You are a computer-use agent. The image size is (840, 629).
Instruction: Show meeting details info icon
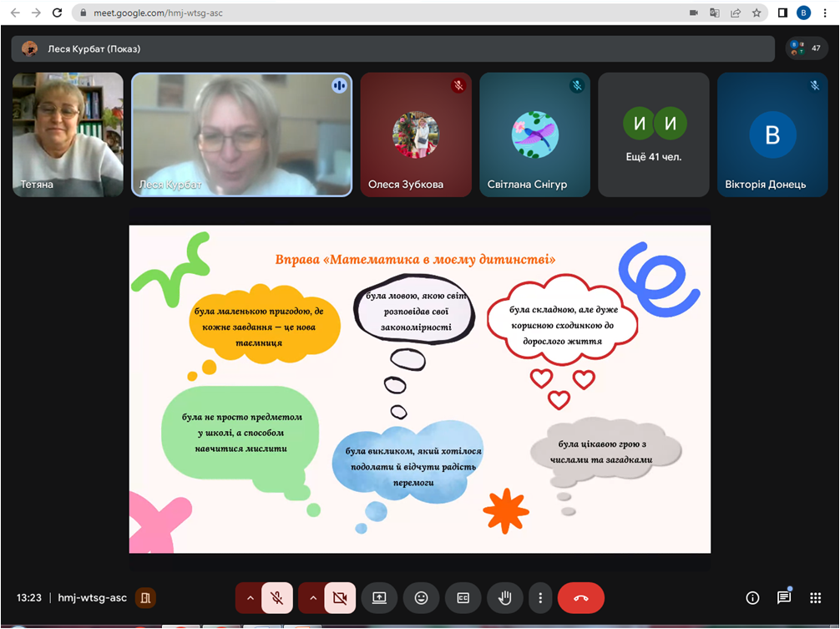752,598
